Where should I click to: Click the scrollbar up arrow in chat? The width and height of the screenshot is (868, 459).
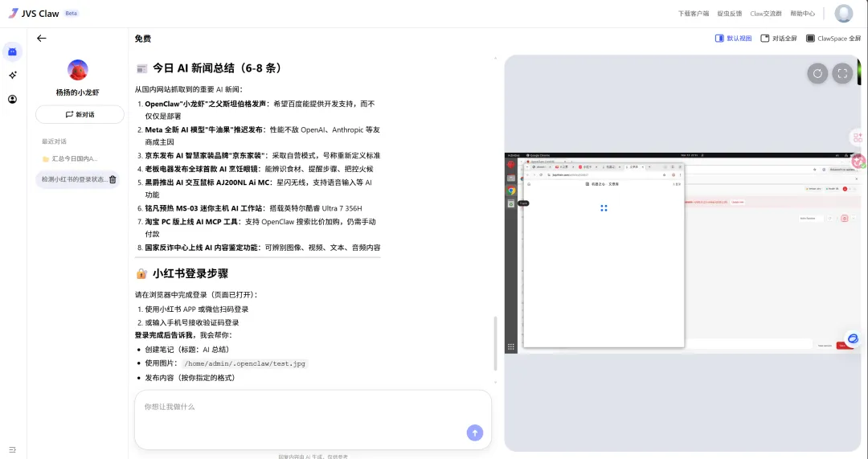(x=495, y=58)
